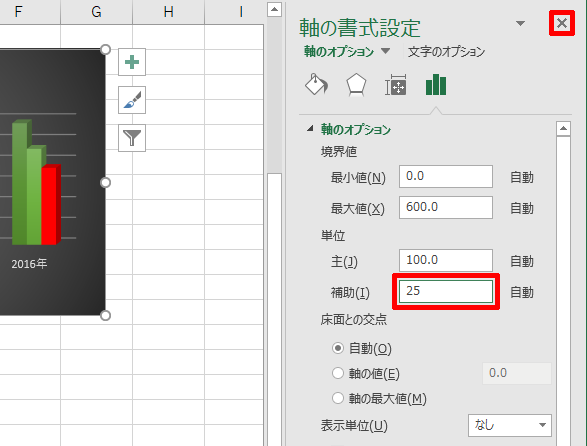Click the worksheet vertical scrollbar thumb

pyautogui.click(x=274, y=309)
